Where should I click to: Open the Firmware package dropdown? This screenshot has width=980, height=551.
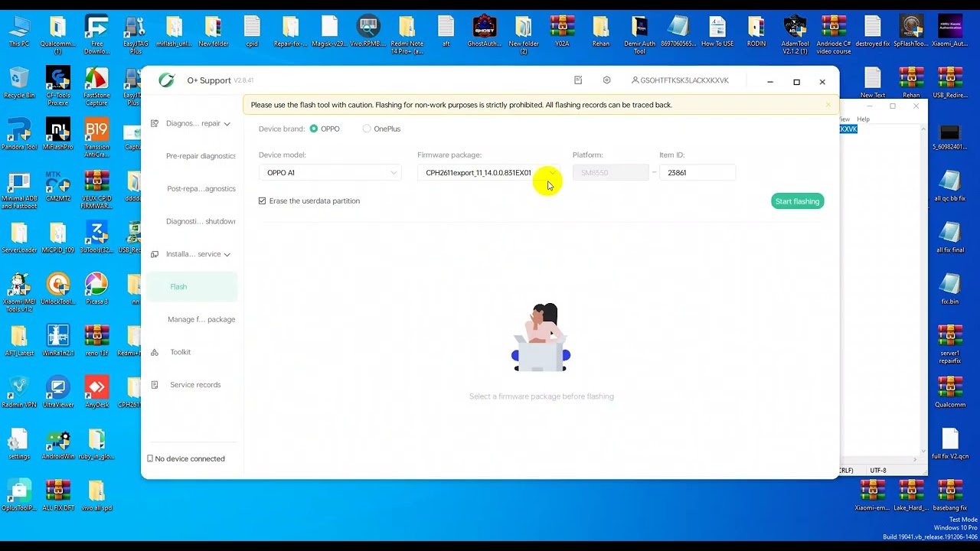(x=490, y=173)
